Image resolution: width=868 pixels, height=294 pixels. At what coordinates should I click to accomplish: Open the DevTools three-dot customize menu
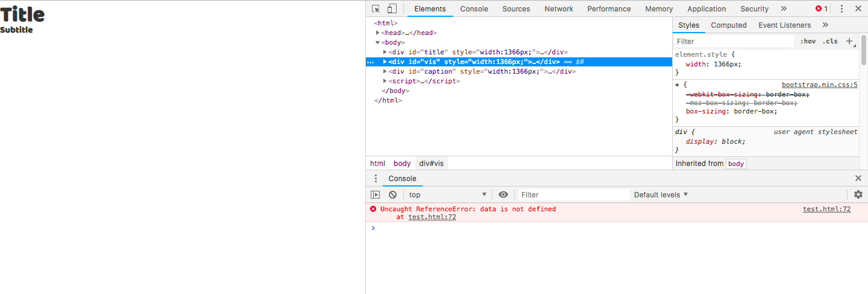[842, 8]
